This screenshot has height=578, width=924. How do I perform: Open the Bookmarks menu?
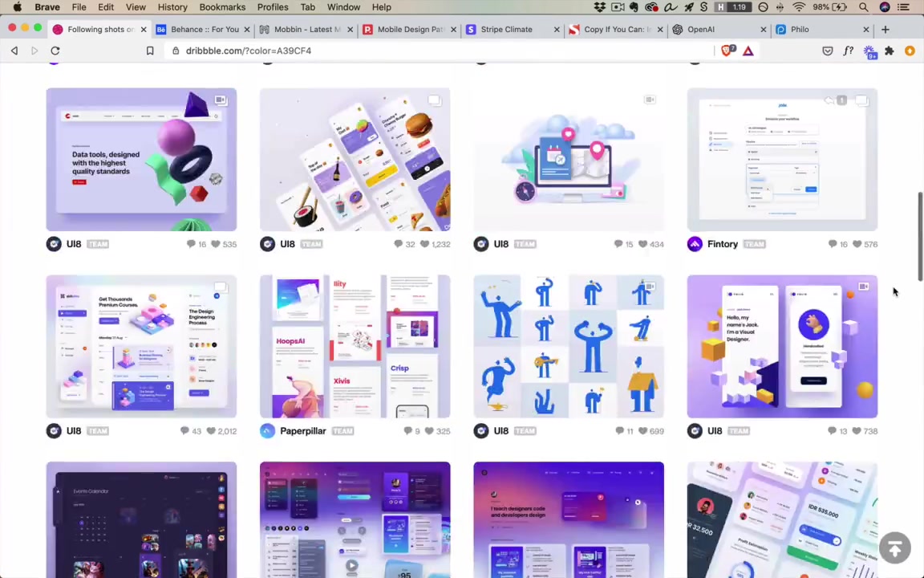tap(222, 7)
